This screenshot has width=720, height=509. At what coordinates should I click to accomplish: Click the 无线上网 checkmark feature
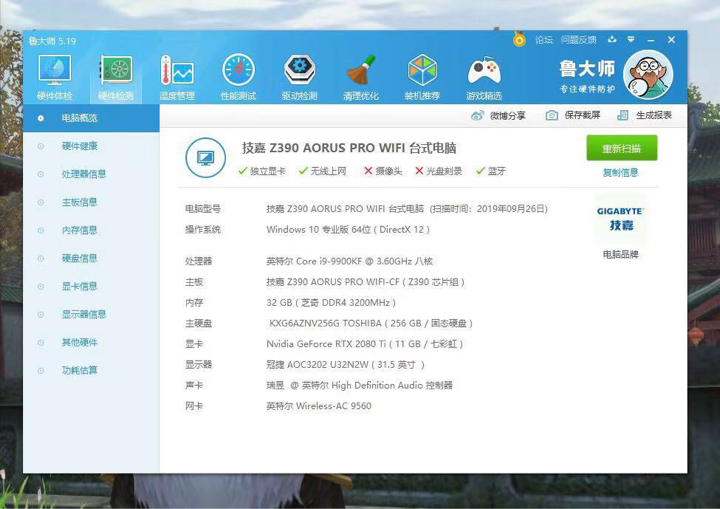coord(322,171)
